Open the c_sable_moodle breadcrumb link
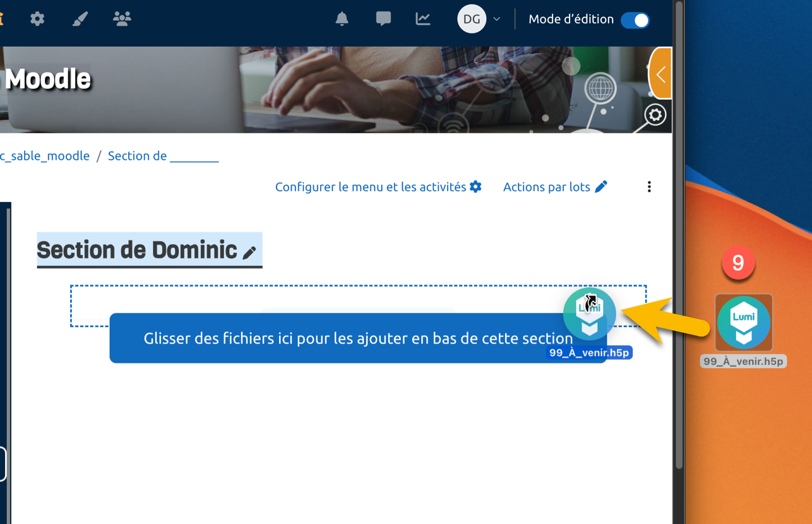 point(45,156)
